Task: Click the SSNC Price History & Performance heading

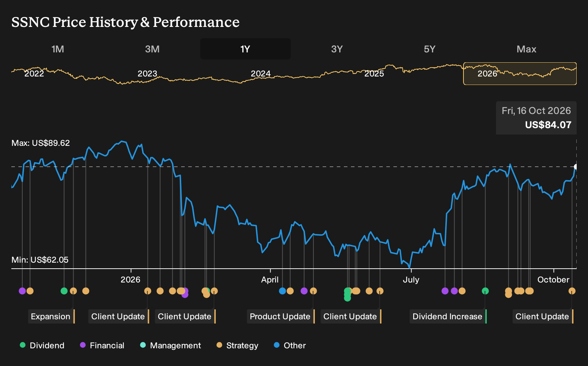Action: coord(126,22)
